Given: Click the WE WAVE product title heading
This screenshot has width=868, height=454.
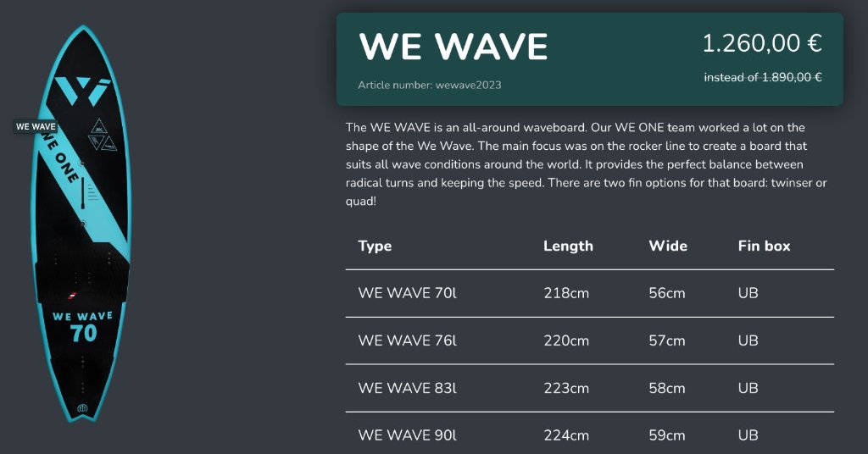Looking at the screenshot, I should click(x=453, y=47).
